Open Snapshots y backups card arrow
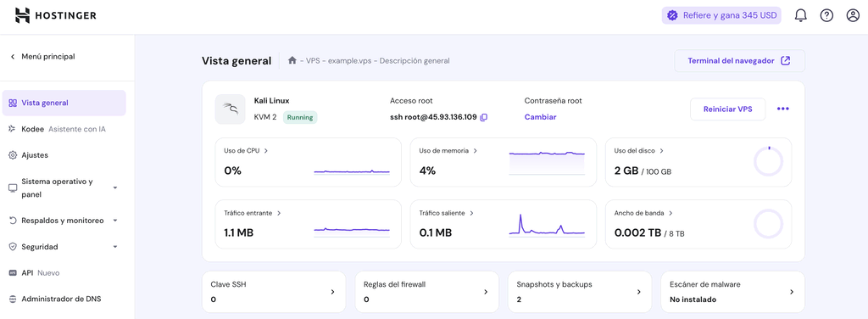868x319 pixels. click(639, 292)
